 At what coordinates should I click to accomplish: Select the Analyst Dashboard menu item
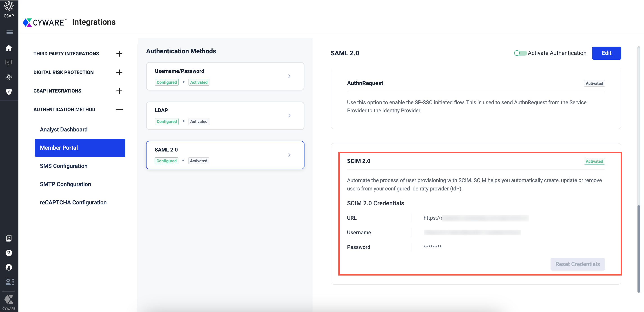pyautogui.click(x=64, y=129)
